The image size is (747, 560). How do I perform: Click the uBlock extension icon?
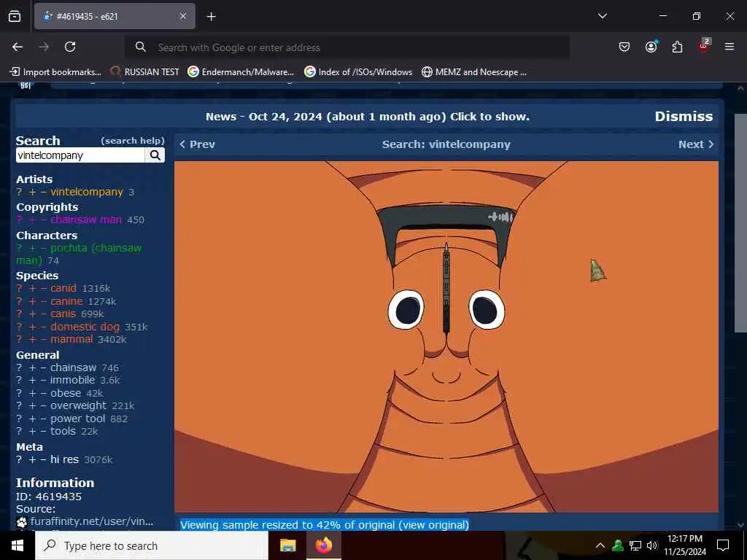point(704,47)
